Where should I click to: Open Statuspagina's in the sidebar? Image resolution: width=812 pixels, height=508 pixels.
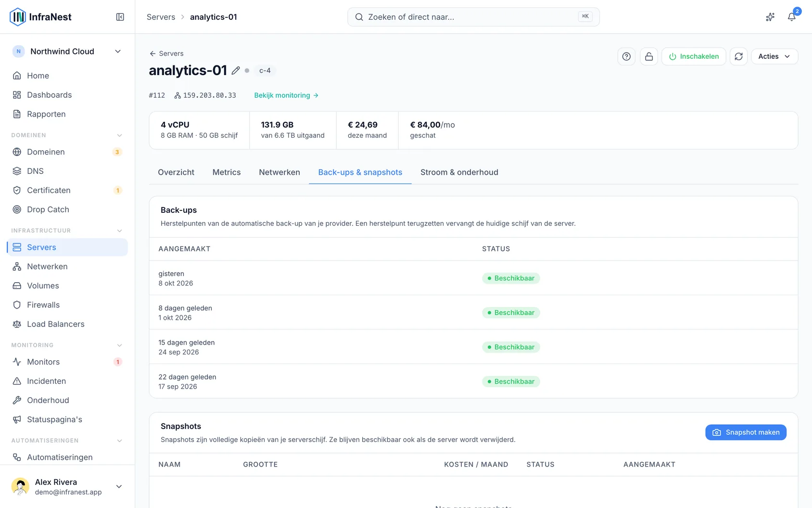pos(67,419)
